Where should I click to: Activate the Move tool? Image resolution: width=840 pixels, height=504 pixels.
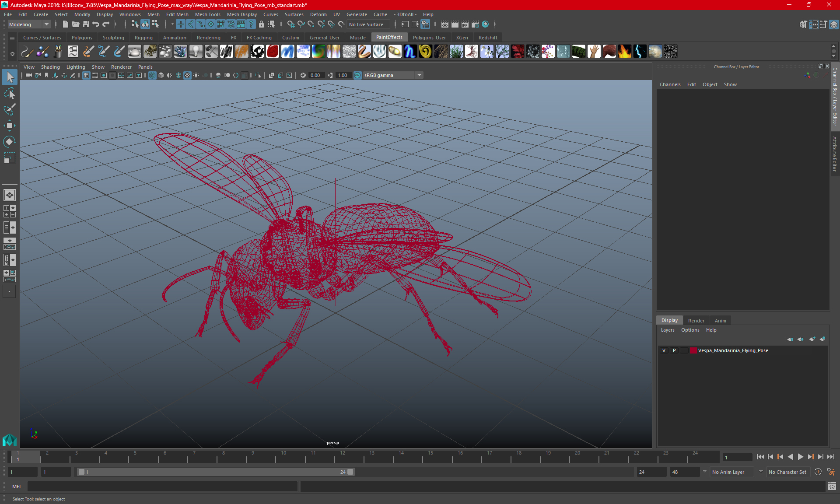9,126
